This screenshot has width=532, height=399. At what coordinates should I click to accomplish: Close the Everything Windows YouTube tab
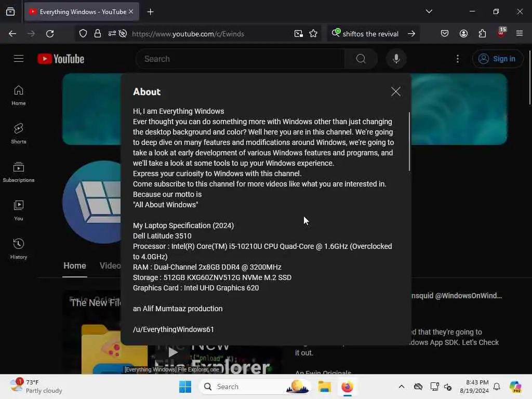tap(131, 11)
